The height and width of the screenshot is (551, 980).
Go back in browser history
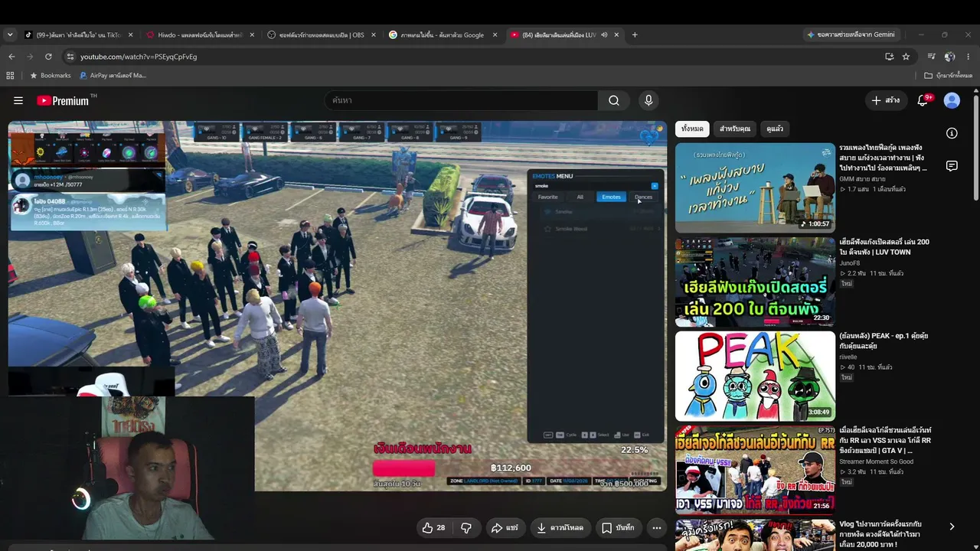click(x=11, y=57)
